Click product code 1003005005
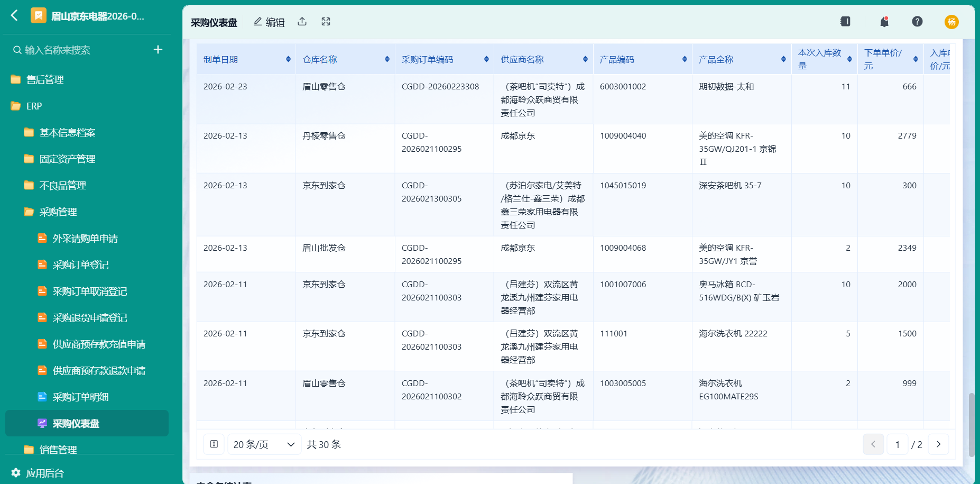Viewport: 980px width, 484px height. pyautogui.click(x=623, y=383)
